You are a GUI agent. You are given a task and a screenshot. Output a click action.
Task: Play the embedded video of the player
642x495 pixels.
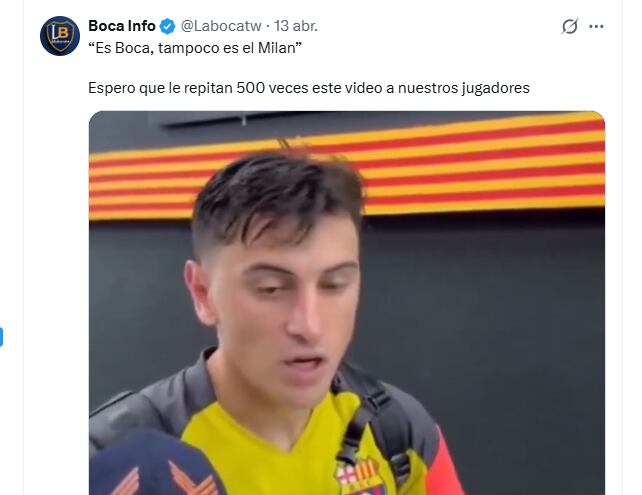(x=347, y=303)
